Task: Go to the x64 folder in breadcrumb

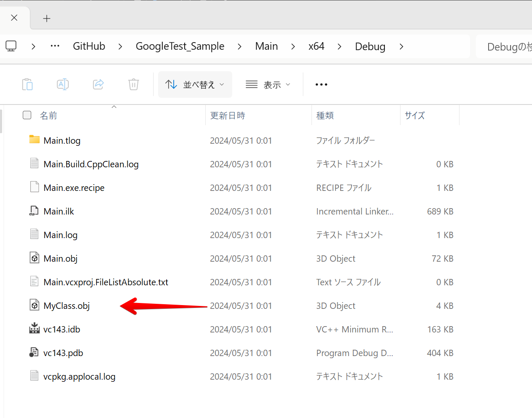Action: click(x=316, y=46)
